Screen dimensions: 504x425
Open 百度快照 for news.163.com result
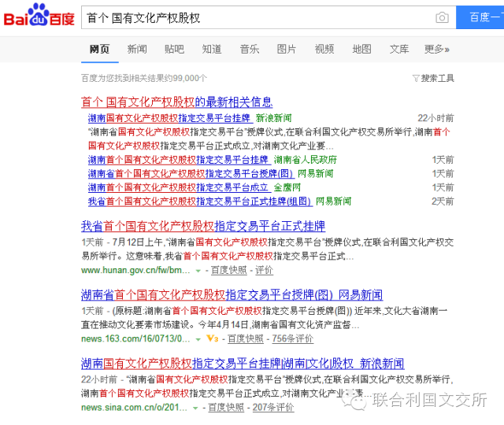click(x=246, y=338)
